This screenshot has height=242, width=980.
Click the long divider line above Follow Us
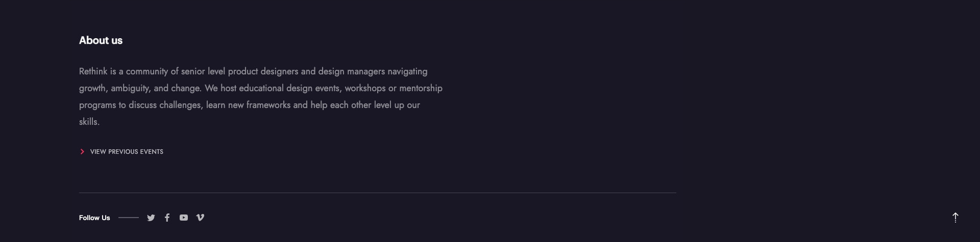click(378, 193)
